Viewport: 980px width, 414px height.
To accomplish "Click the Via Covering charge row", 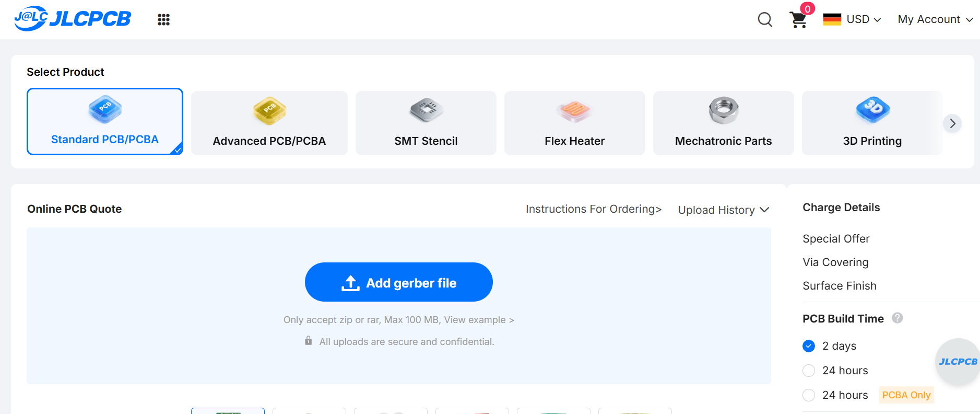I will tap(835, 262).
